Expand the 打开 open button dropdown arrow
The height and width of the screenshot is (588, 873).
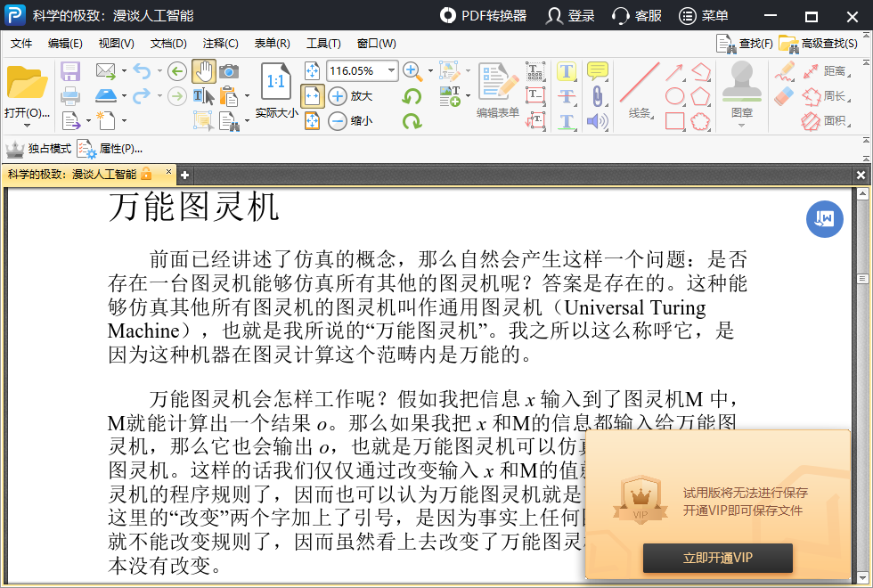[28, 126]
